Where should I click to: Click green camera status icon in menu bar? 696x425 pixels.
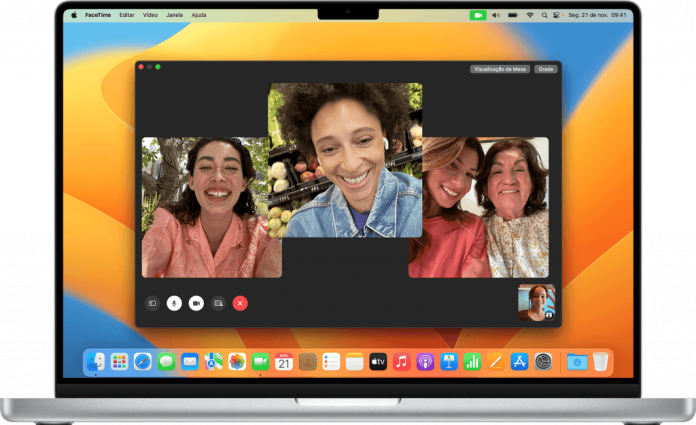[x=478, y=15]
